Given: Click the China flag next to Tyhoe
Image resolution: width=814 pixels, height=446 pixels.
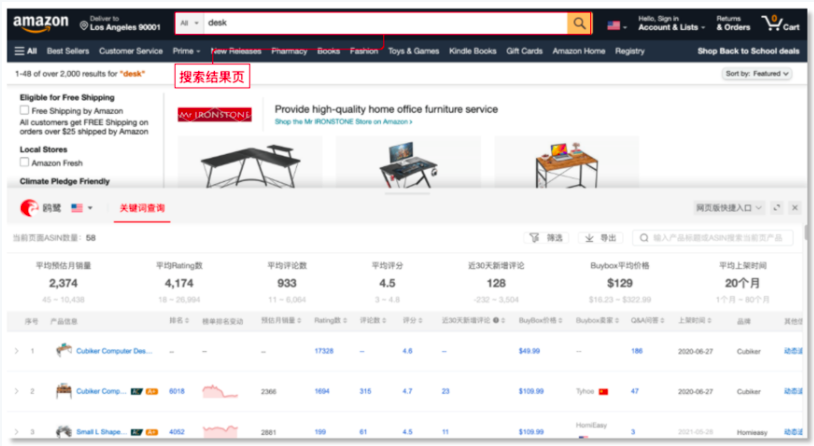Looking at the screenshot, I should (603, 391).
